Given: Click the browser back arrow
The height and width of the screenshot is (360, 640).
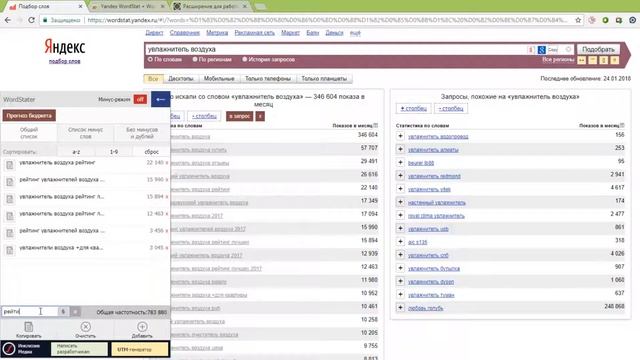Looking at the screenshot, I should tap(8, 20).
